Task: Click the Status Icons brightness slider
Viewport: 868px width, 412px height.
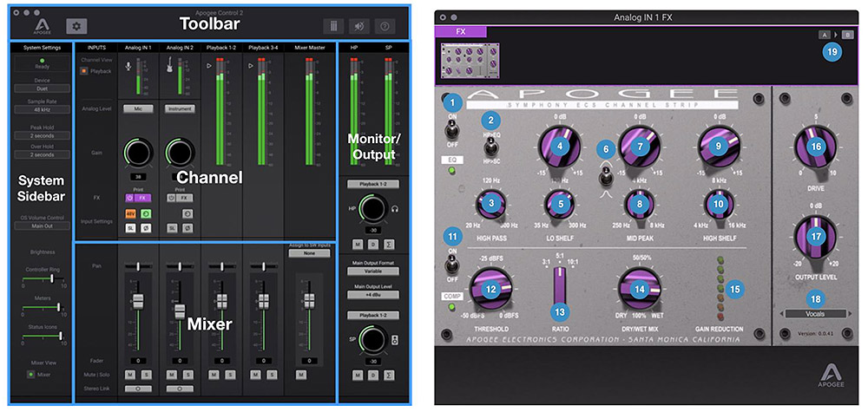Action: (42, 336)
